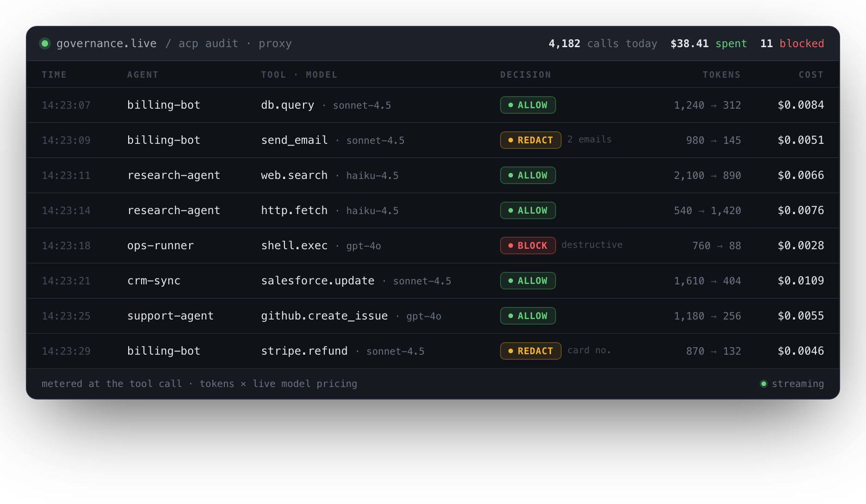The height and width of the screenshot is (504, 866).
Task: Click the cost value $0.0051
Action: (x=801, y=140)
